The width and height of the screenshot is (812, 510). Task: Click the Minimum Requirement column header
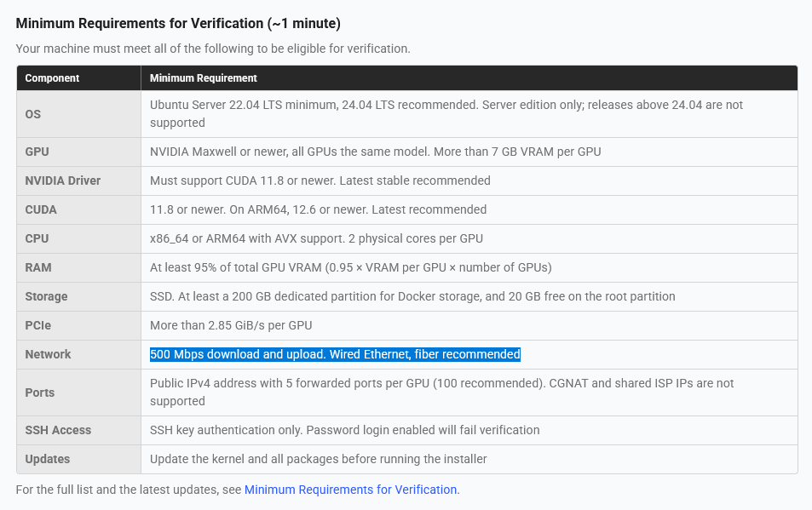[204, 78]
